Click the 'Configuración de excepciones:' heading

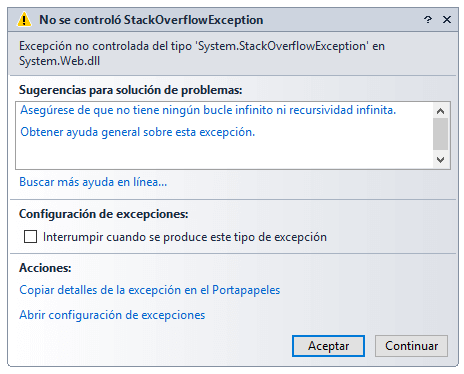104,214
